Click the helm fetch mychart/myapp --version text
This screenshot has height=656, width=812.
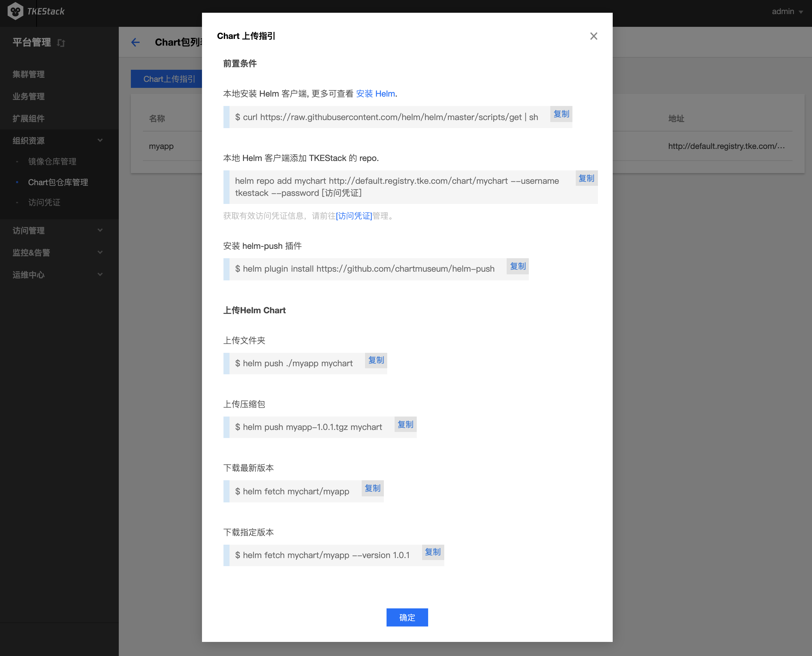pyautogui.click(x=322, y=555)
